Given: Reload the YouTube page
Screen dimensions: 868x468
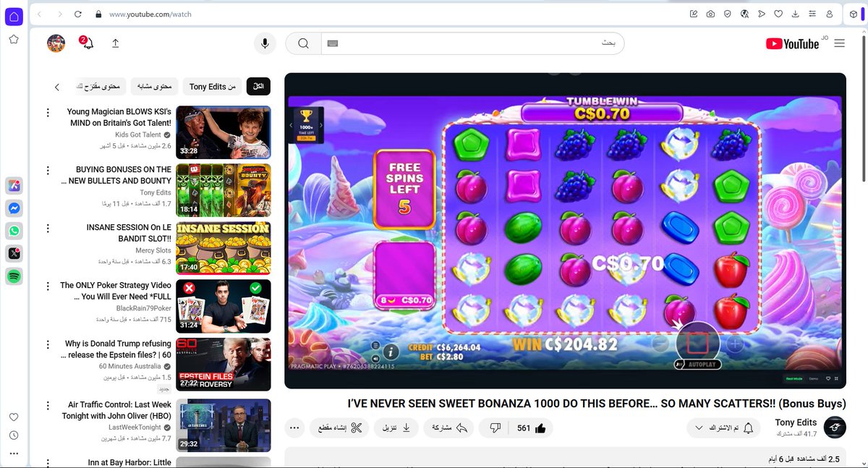Looking at the screenshot, I should point(77,14).
